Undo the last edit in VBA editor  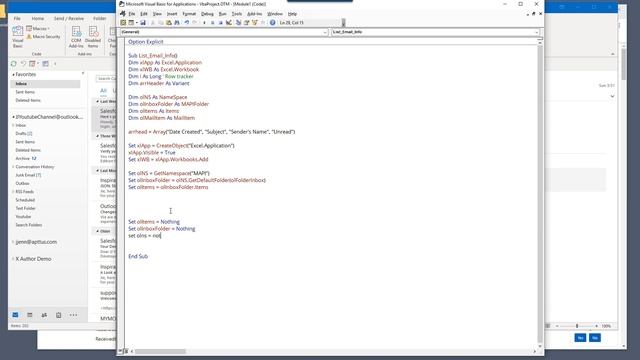click(187, 22)
